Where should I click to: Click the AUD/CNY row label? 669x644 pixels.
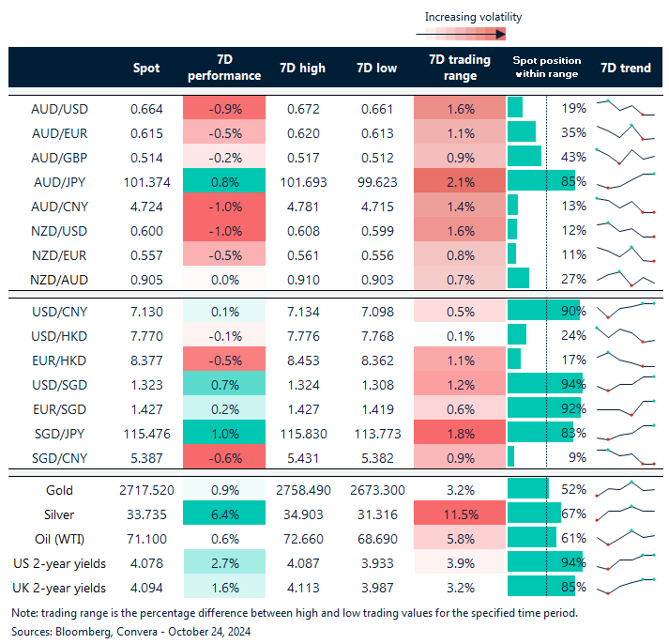[x=59, y=207]
